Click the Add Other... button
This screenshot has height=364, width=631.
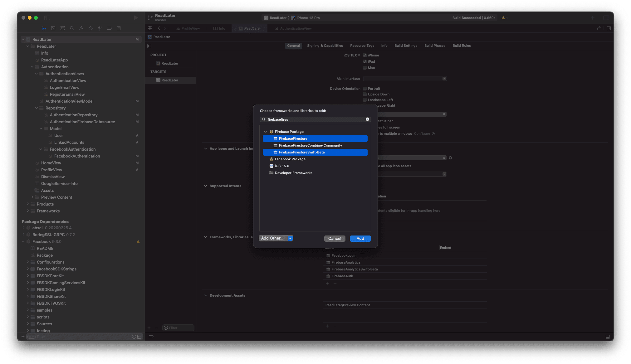(x=273, y=238)
